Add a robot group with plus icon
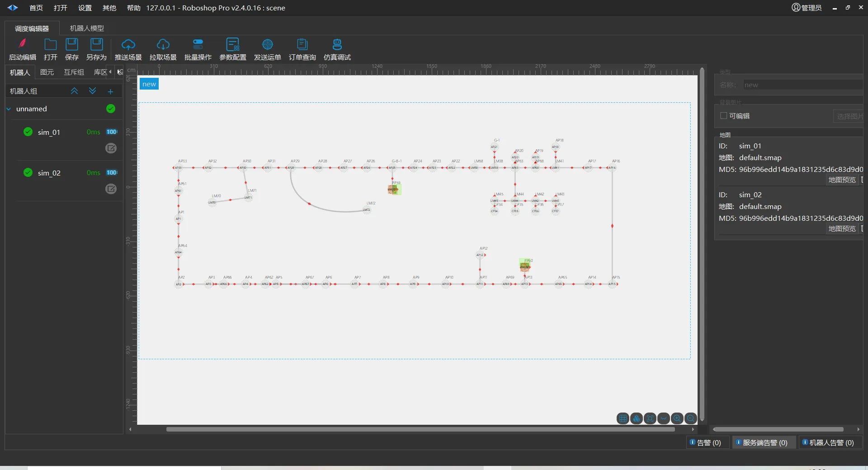The width and height of the screenshot is (868, 470). 110,91
